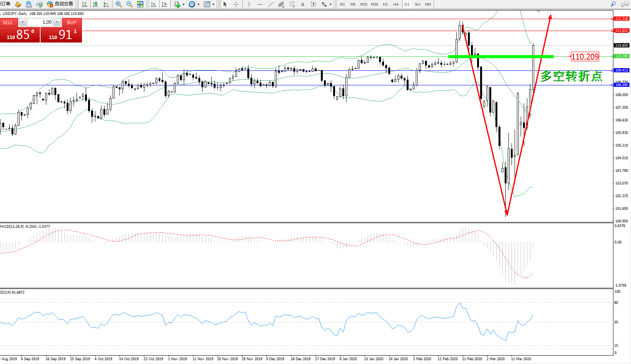
Task: Expand the Periods clock dropdown arrow
Action: click(198, 5)
